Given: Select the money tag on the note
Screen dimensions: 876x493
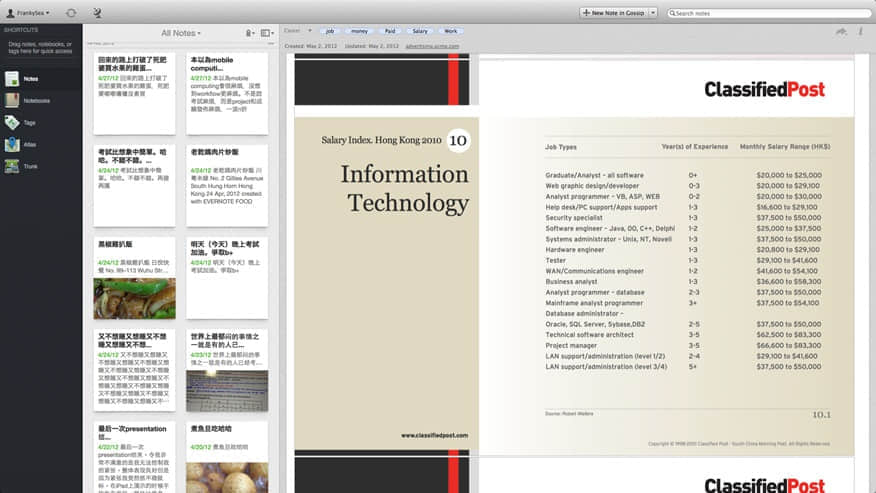Looking at the screenshot, I should pyautogui.click(x=358, y=31).
